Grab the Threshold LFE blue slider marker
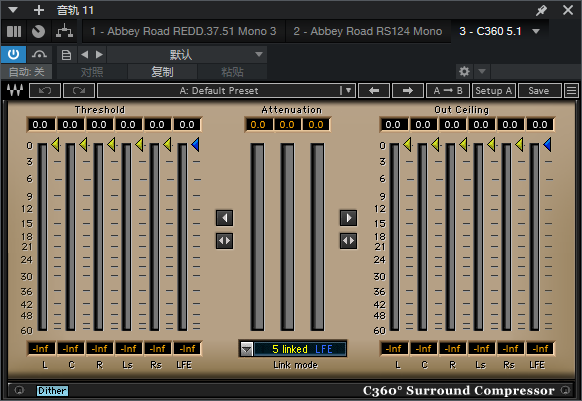The height and width of the screenshot is (401, 582). pyautogui.click(x=195, y=144)
